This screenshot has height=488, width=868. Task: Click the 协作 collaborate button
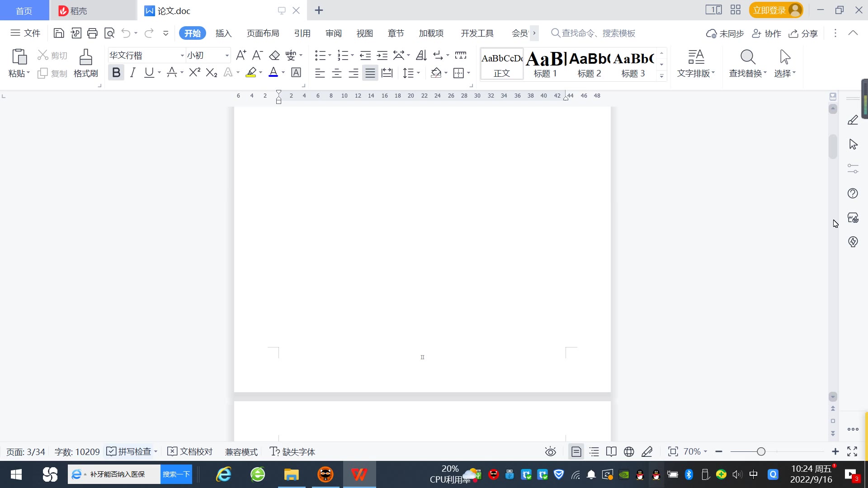click(x=766, y=33)
